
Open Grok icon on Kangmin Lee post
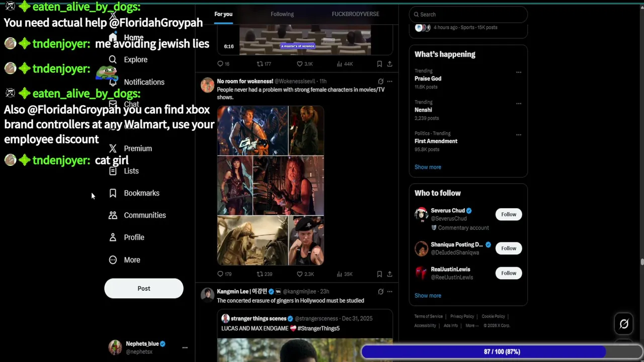380,292
